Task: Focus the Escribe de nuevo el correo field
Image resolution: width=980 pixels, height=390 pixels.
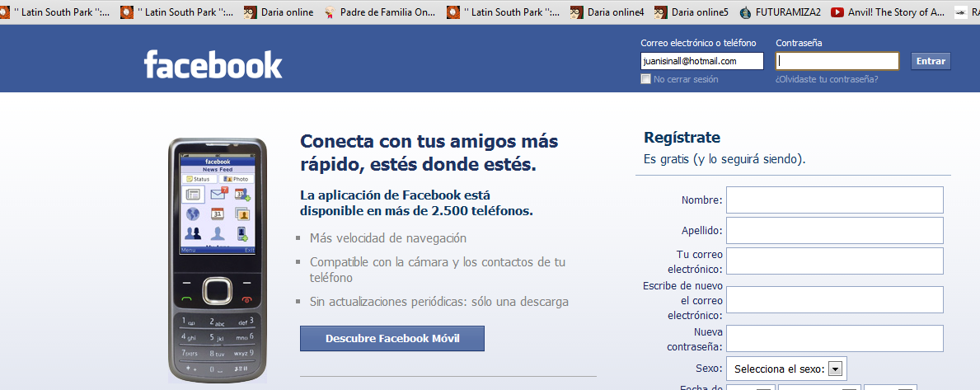Action: [834, 300]
